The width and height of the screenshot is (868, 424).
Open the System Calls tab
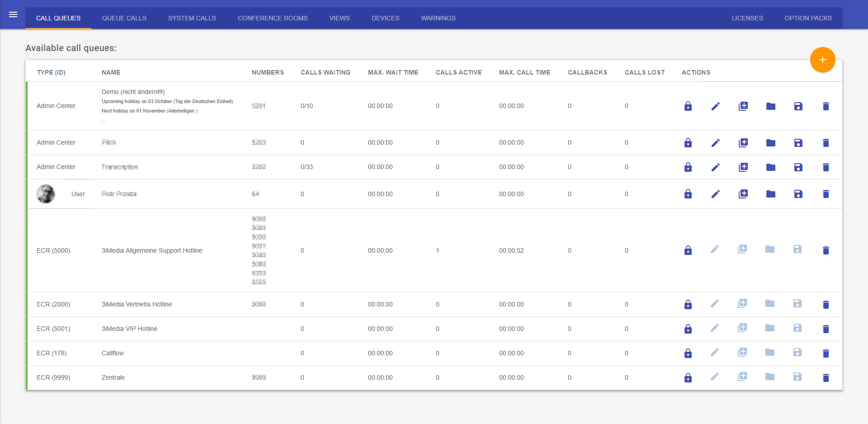tap(192, 18)
